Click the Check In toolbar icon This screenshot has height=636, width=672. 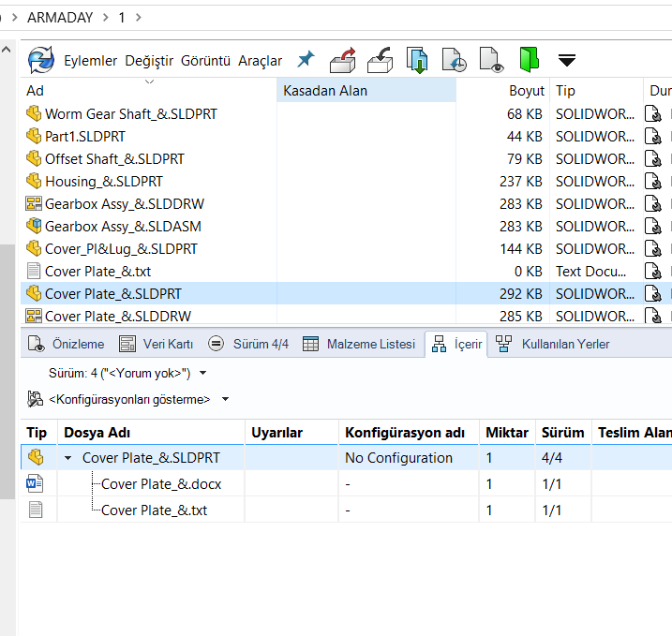click(x=380, y=60)
